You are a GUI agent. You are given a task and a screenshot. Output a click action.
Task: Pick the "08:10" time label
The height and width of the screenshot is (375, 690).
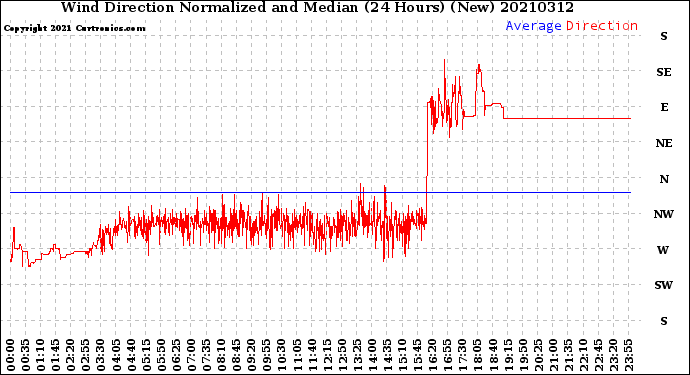pos(222,355)
